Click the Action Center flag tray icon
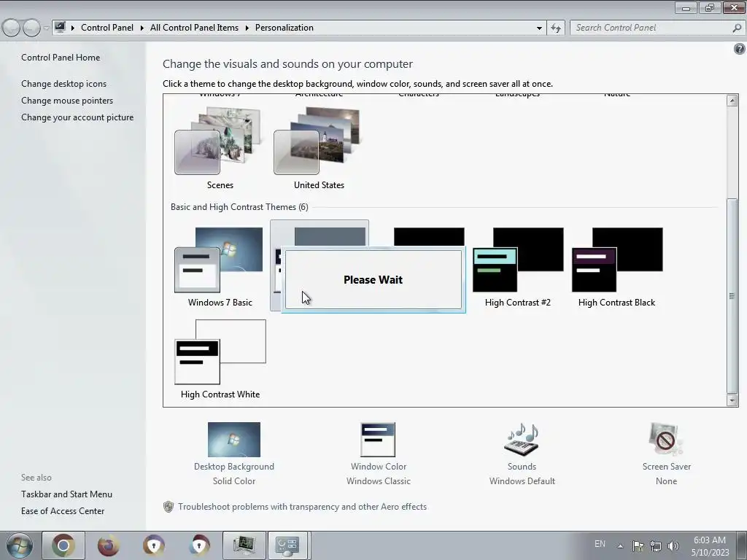The height and width of the screenshot is (560, 747). coord(638,545)
